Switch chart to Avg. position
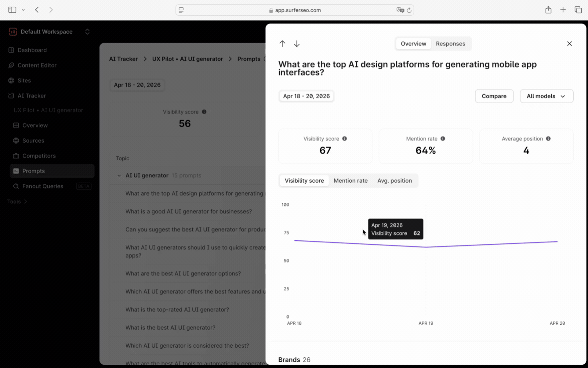The image size is (588, 368). pyautogui.click(x=394, y=181)
